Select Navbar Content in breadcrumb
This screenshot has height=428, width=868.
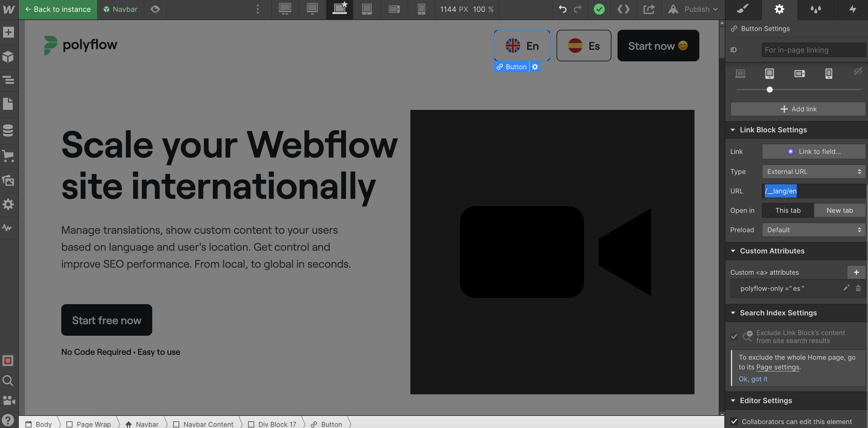tap(203, 424)
